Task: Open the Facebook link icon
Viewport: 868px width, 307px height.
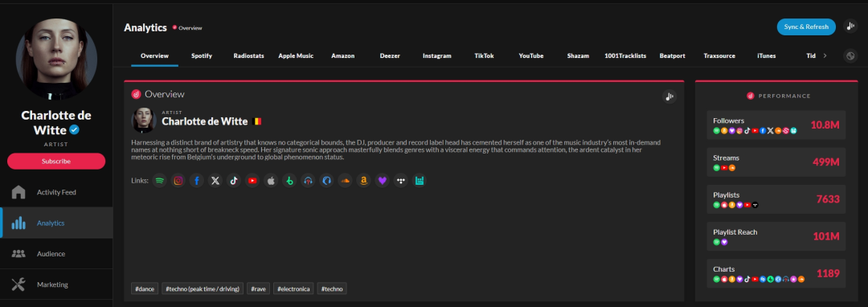Action: pos(197,180)
